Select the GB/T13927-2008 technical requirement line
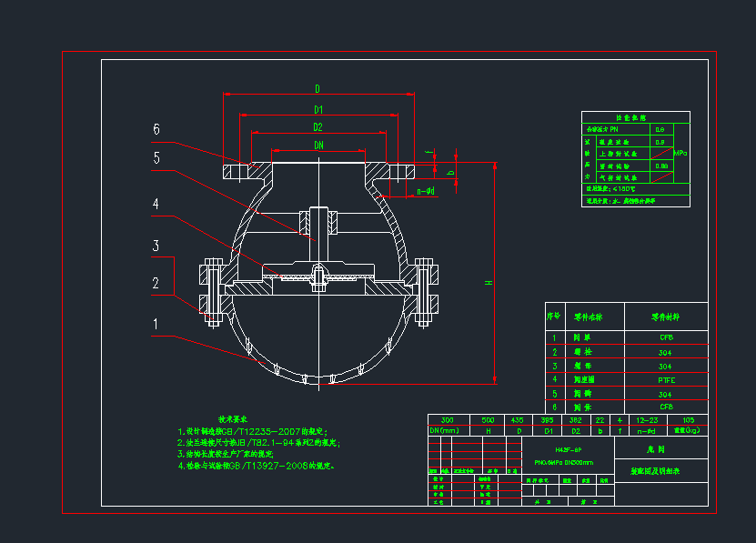The image size is (756, 543). (257, 466)
